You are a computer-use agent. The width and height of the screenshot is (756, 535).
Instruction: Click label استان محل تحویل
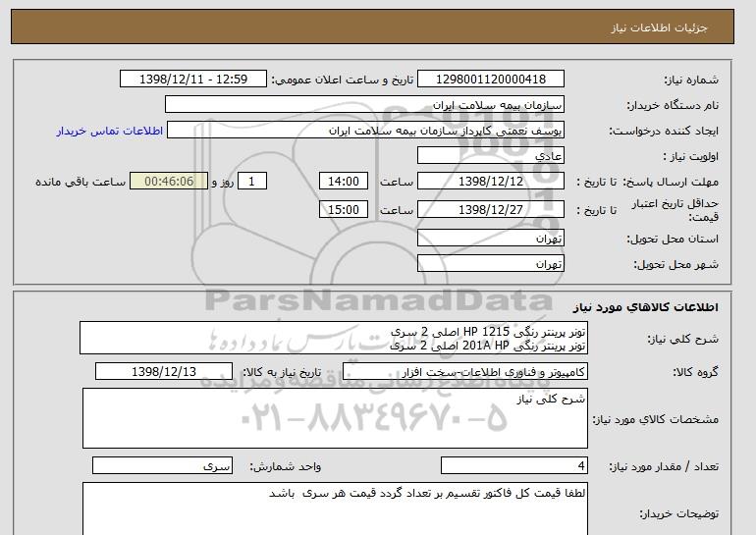pos(673,240)
